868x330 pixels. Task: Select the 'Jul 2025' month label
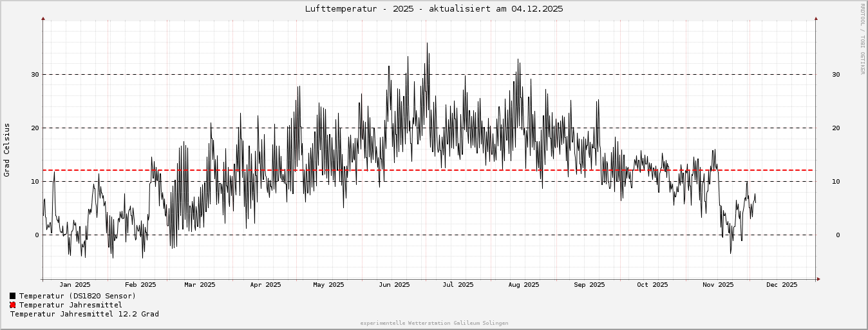pos(458,284)
